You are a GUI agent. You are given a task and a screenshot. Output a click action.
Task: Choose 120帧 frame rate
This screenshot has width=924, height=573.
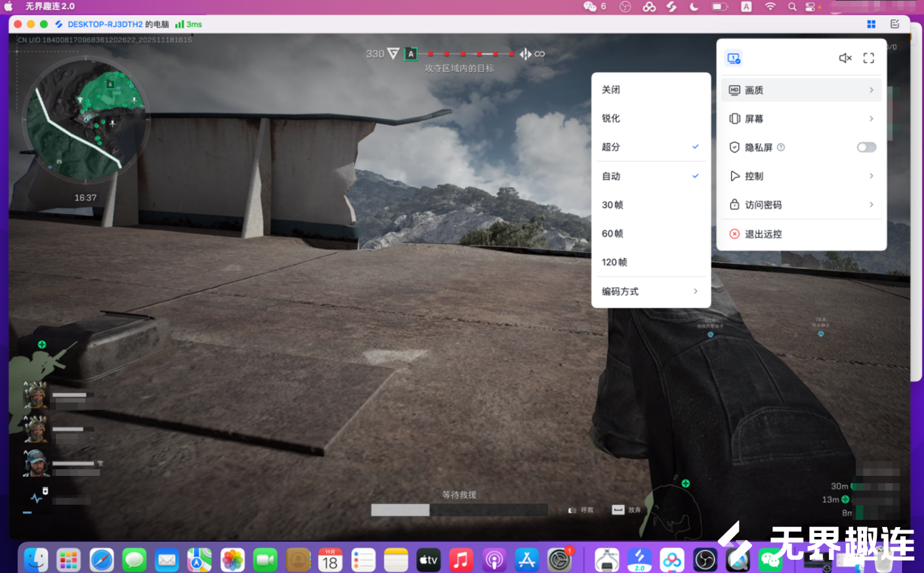click(615, 263)
